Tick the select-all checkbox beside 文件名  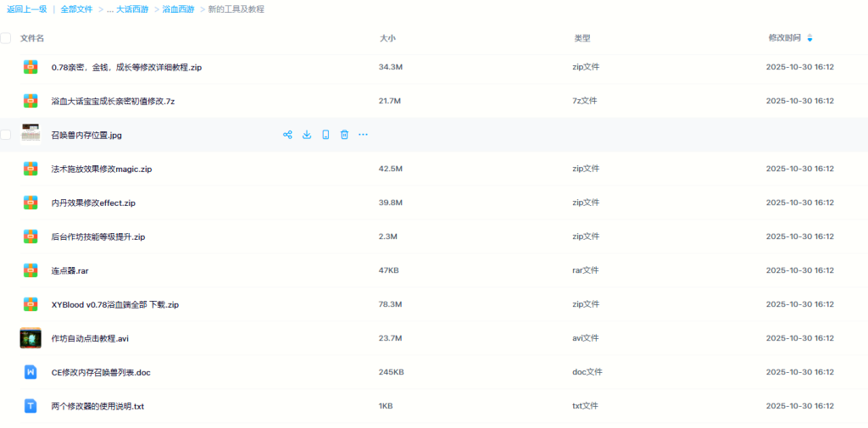6,38
